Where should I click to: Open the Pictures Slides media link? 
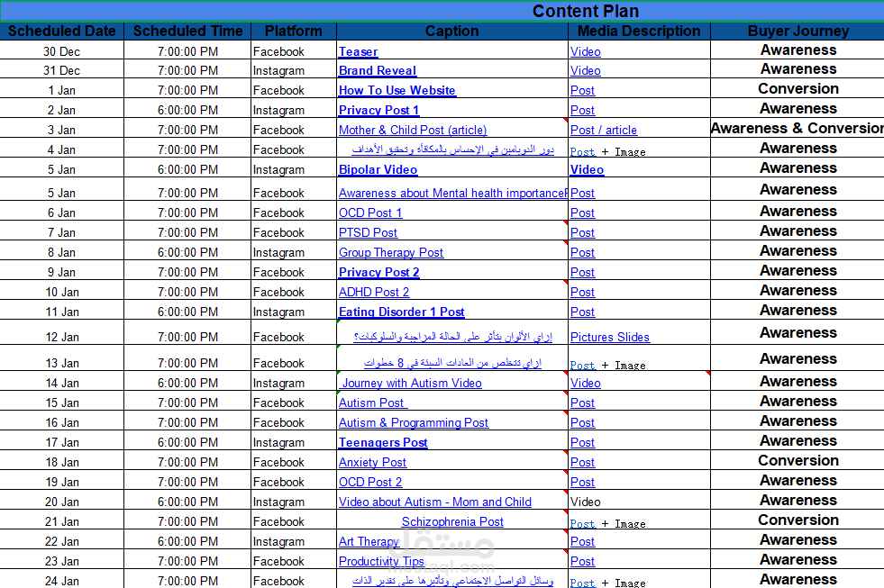point(610,338)
